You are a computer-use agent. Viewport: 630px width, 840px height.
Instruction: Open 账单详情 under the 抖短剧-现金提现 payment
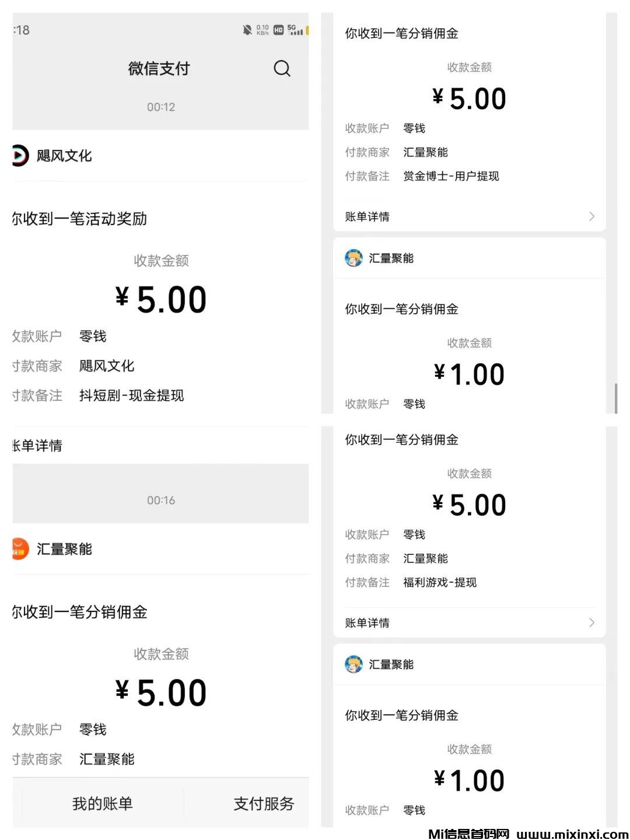38,446
